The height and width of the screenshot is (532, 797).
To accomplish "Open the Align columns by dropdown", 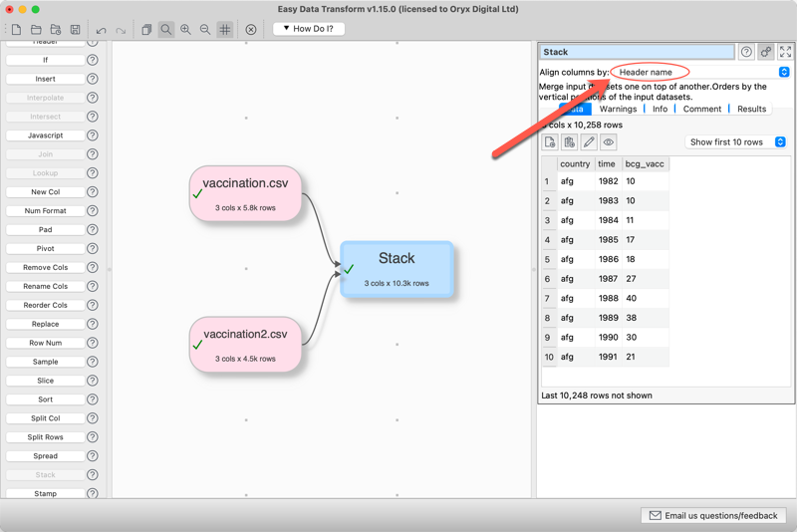I will pos(700,72).
